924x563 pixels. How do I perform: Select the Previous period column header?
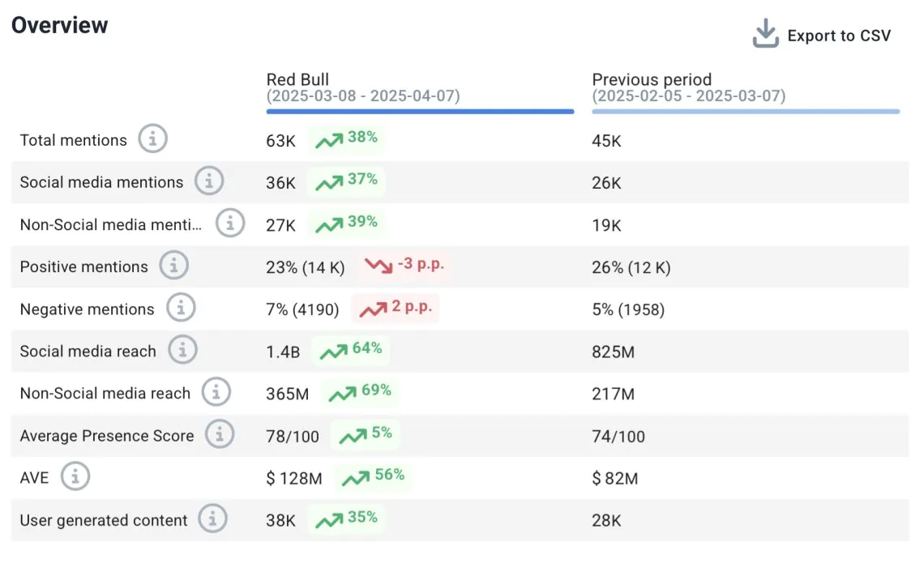[x=652, y=79]
